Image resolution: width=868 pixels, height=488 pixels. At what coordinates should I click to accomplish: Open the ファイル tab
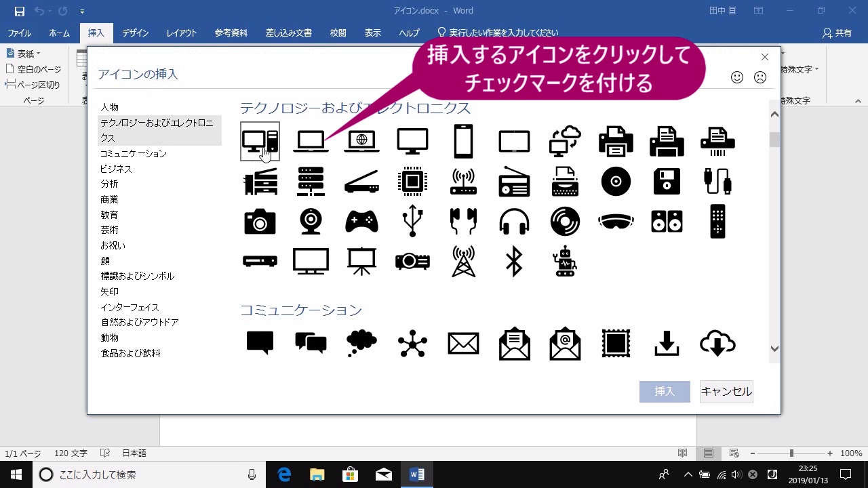(x=19, y=33)
